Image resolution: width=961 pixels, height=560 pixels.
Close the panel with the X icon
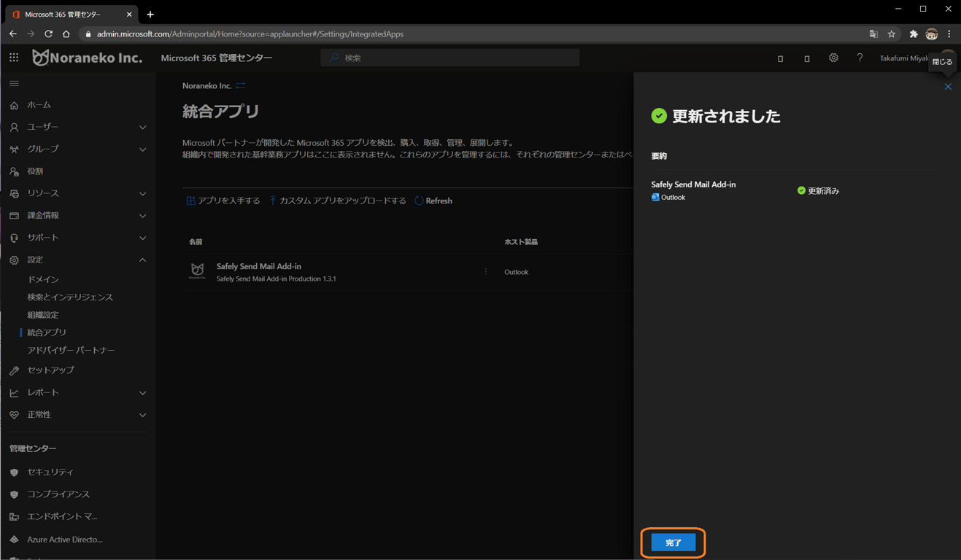pyautogui.click(x=948, y=87)
